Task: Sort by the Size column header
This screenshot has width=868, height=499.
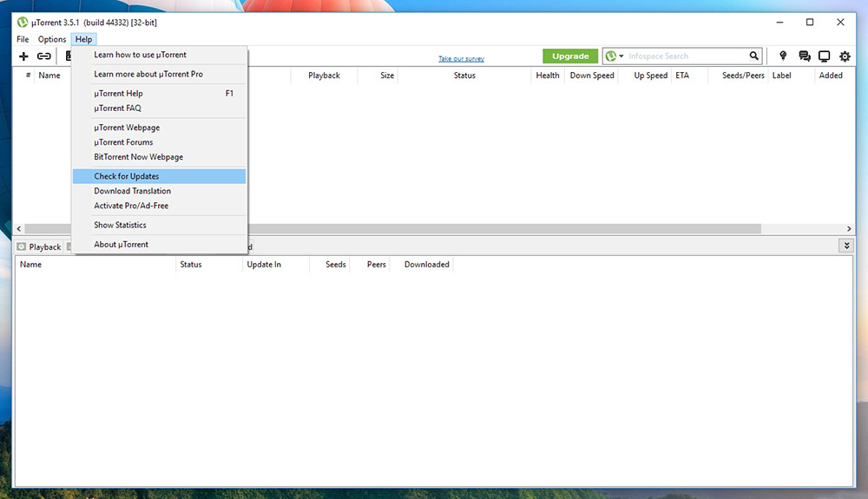Action: [x=387, y=76]
